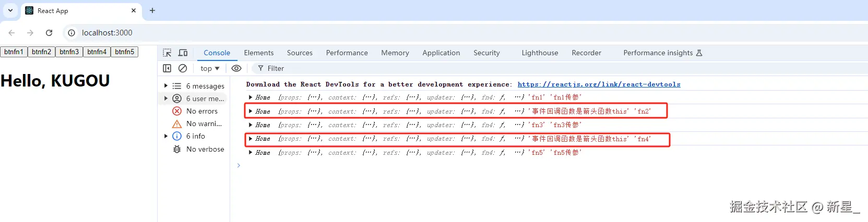Click the btnfn1 button

click(x=14, y=52)
